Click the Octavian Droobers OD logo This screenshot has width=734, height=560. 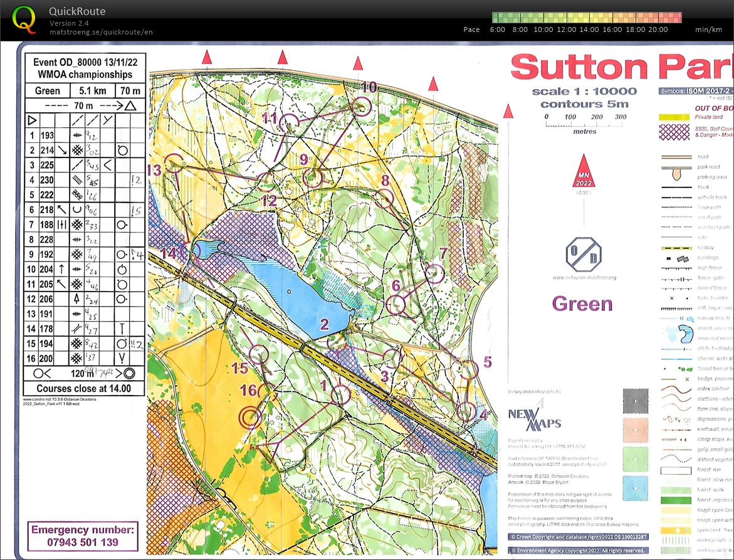(x=584, y=254)
